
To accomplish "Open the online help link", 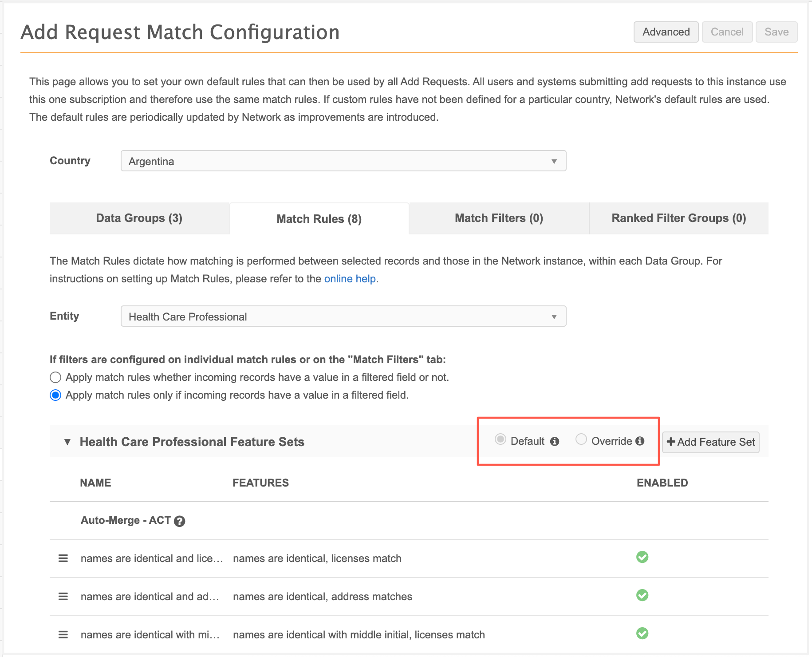I will click(x=350, y=279).
